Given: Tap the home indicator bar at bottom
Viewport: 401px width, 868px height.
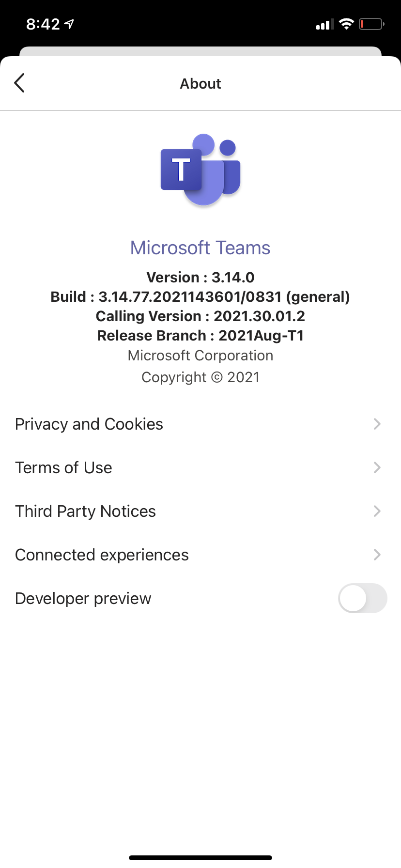Looking at the screenshot, I should 200,856.
